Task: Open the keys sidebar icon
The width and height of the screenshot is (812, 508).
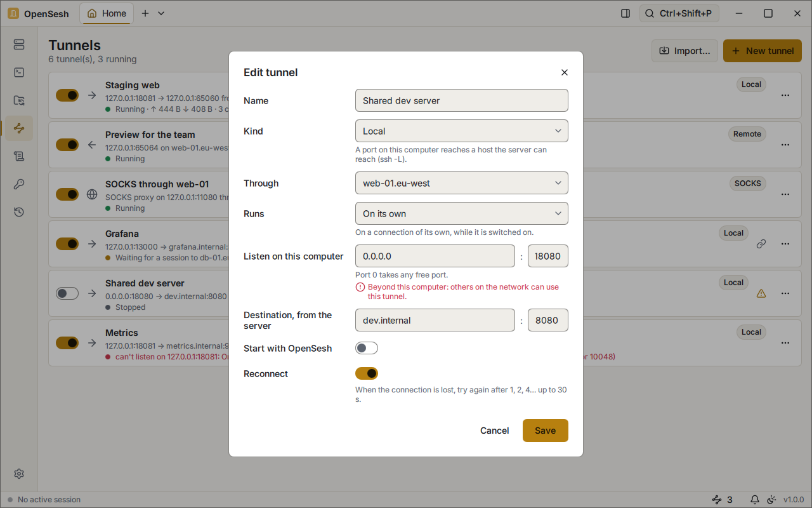Action: click(19, 184)
